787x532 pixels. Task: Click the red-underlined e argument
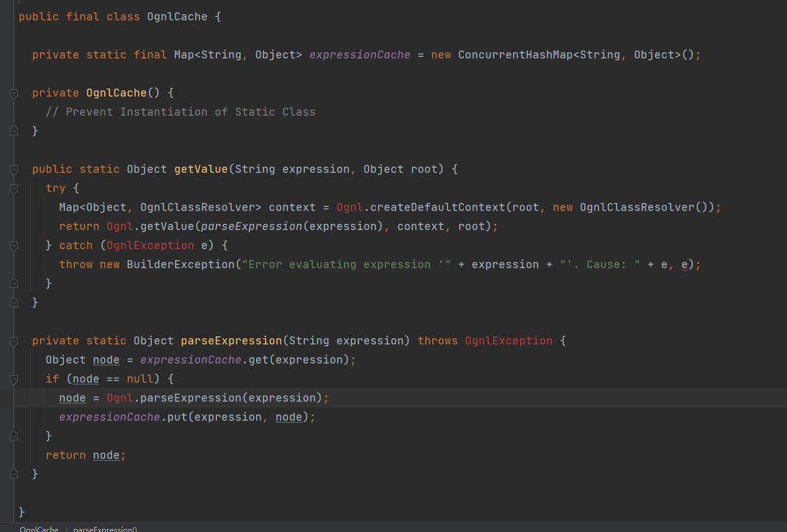point(684,265)
